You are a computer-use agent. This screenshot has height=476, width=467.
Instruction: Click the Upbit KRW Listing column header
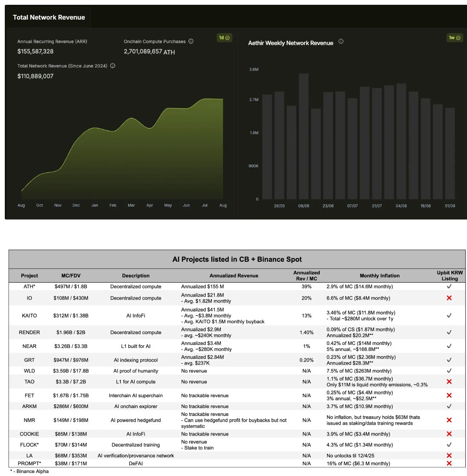450,276
